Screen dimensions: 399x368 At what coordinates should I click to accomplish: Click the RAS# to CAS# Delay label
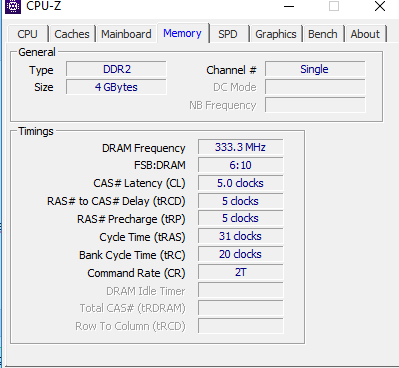click(x=116, y=201)
